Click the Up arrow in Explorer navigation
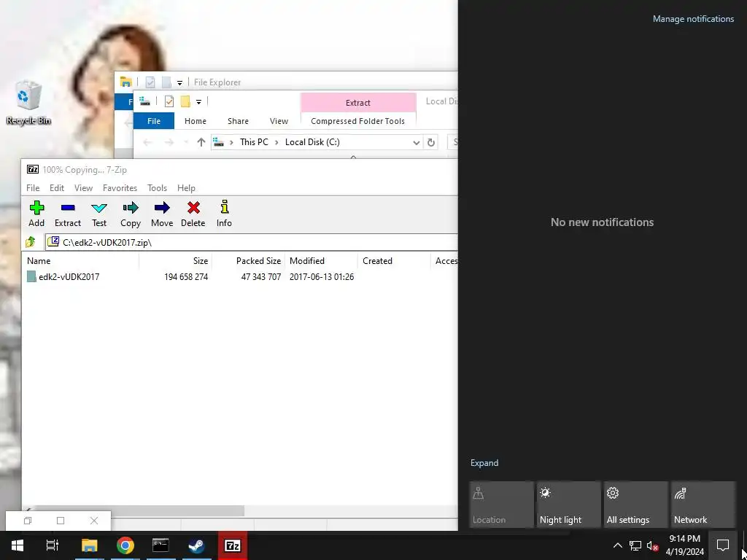The image size is (747, 560). pos(201,142)
